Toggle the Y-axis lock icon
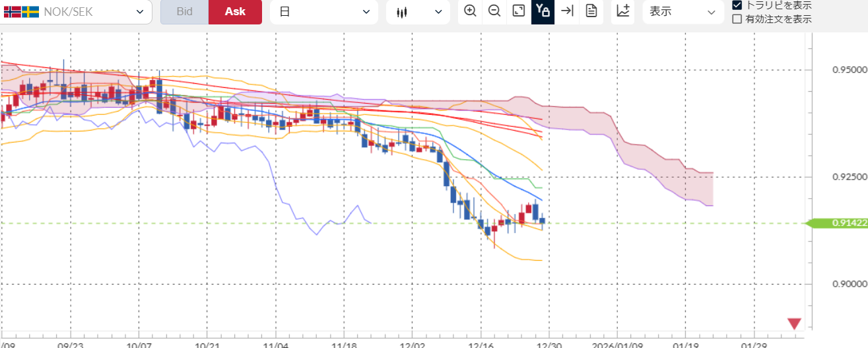Image resolution: width=868 pixels, height=348 pixels. [543, 11]
